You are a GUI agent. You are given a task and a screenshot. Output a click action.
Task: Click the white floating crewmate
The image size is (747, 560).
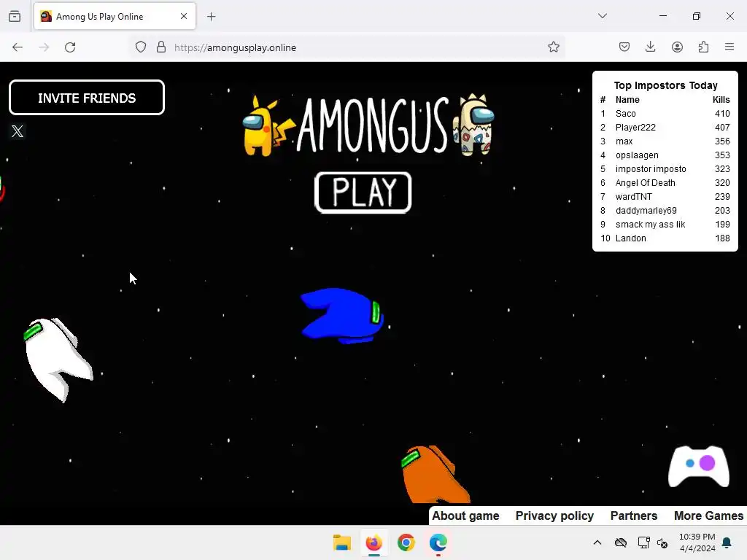pyautogui.click(x=58, y=359)
